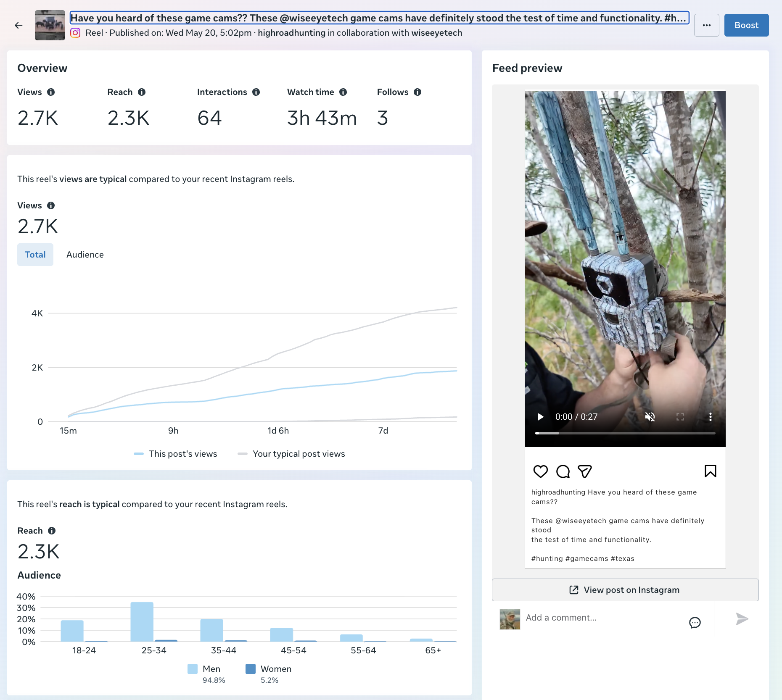Click the 18-24 men audience bar
Screen dimensions: 782x700
click(x=72, y=631)
